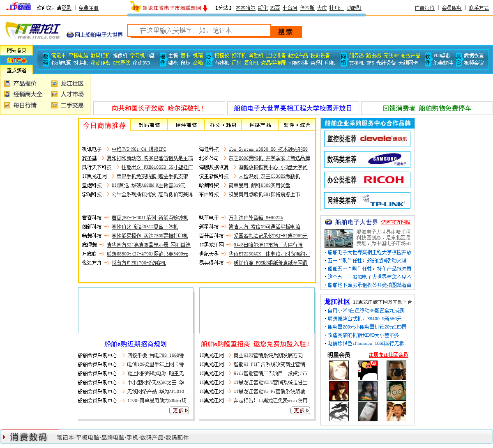Go to the 牡丹江 branch site
Image resolution: width=493 pixels, height=448 pixels.
(x=336, y=8)
